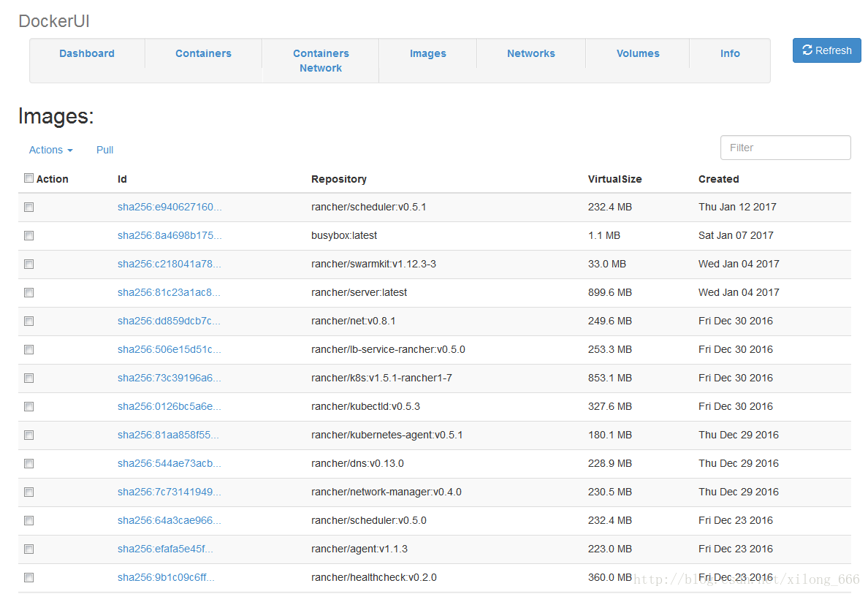Click the DockerUI title
Image resolution: width=868 pixels, height=594 pixels.
(x=54, y=21)
